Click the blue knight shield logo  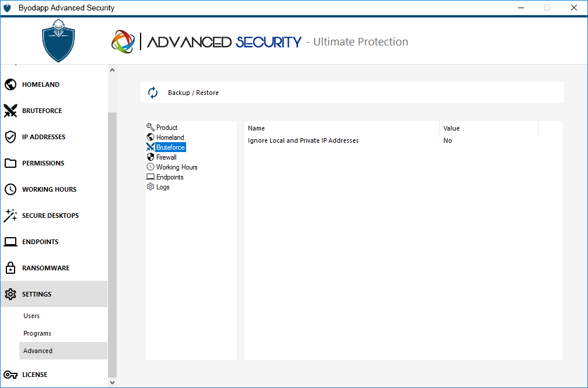pyautogui.click(x=58, y=40)
